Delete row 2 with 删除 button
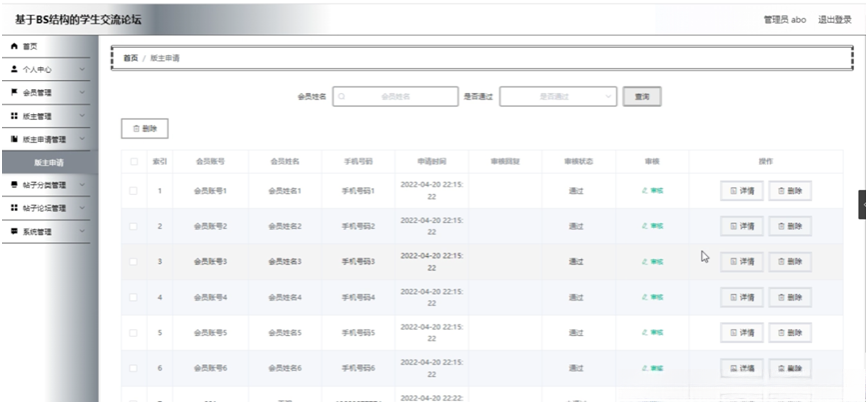868x404 pixels. [790, 226]
